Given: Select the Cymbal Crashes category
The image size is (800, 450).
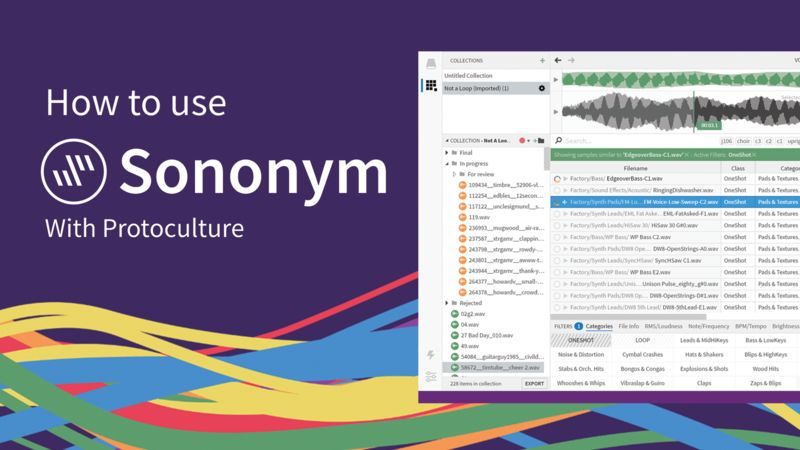Looking at the screenshot, I should pos(642,355).
